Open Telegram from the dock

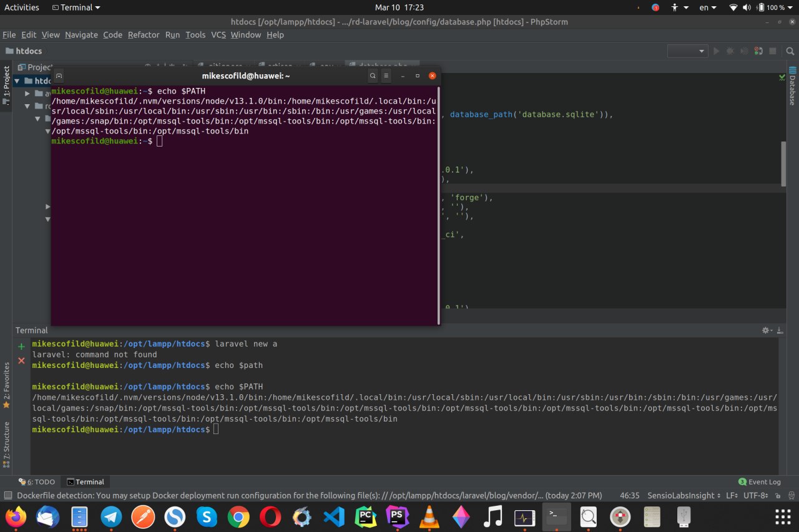(111, 516)
